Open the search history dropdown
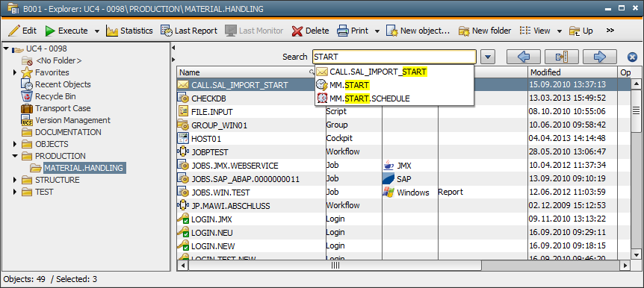This screenshot has width=644, height=288. tap(488, 57)
